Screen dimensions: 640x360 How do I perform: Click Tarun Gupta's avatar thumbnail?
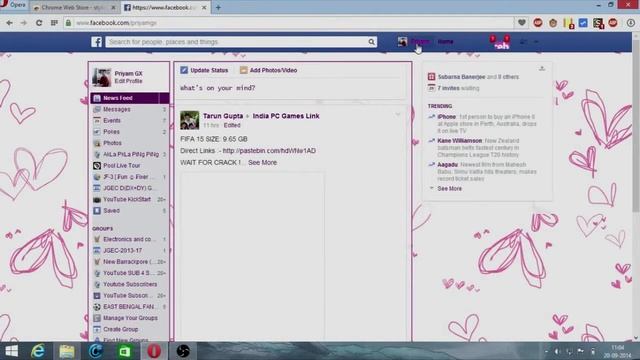pos(190,120)
